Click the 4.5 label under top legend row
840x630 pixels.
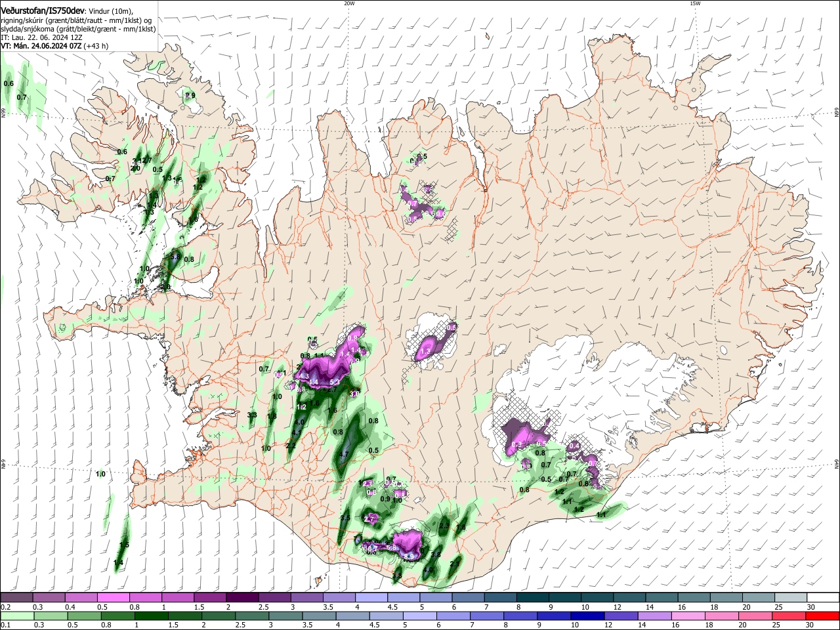pos(392,607)
